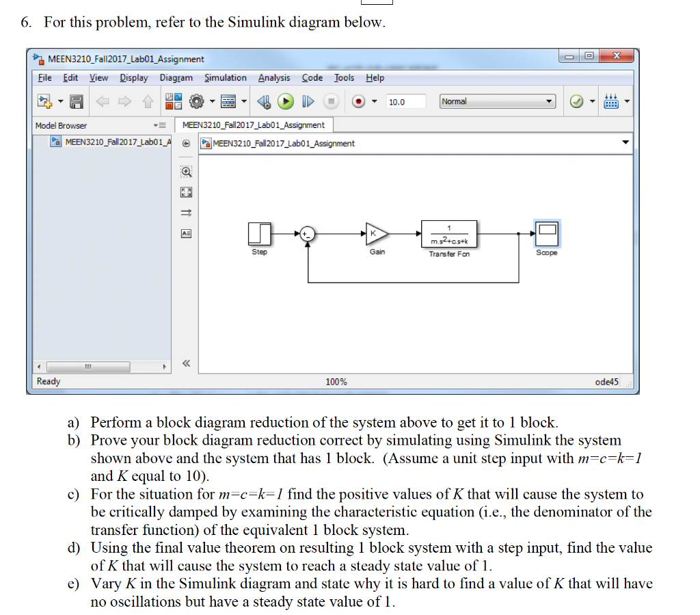Click the Step Back toolbar icon
The height and width of the screenshot is (615, 700).
(264, 102)
